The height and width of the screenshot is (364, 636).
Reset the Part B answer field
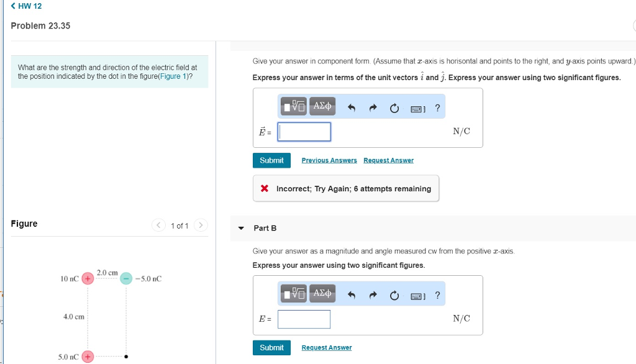tap(394, 296)
